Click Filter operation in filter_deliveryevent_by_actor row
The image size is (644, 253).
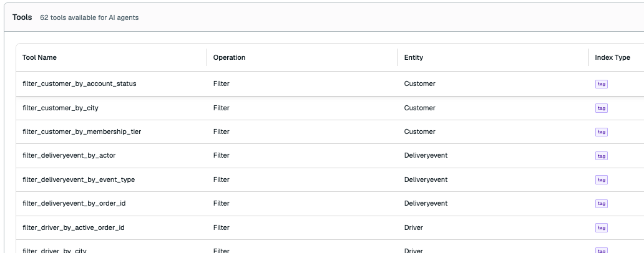[222, 155]
